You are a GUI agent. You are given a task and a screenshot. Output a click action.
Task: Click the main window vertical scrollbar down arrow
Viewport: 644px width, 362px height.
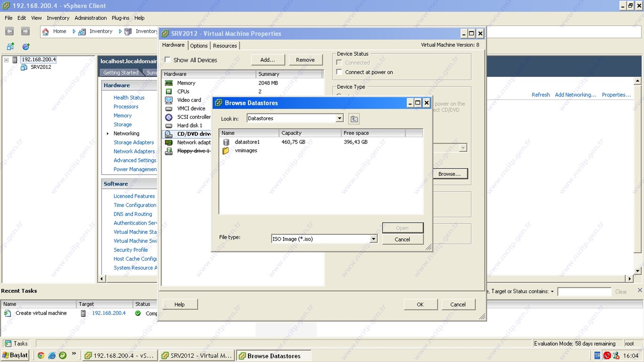(x=638, y=271)
